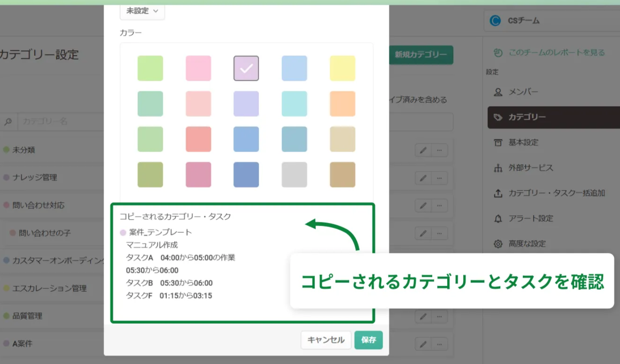Click the 新規カテゴリー button
This screenshot has height=364, width=620.
click(420, 55)
